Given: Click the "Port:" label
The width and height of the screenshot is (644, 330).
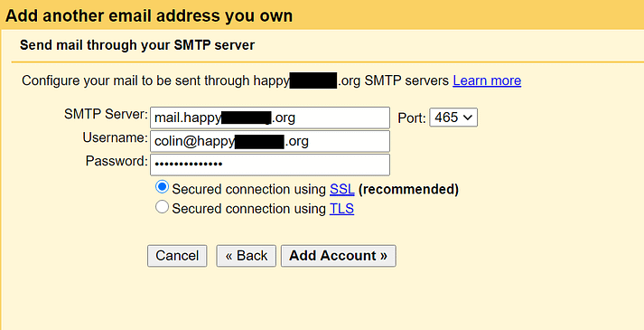Looking at the screenshot, I should pos(412,118).
